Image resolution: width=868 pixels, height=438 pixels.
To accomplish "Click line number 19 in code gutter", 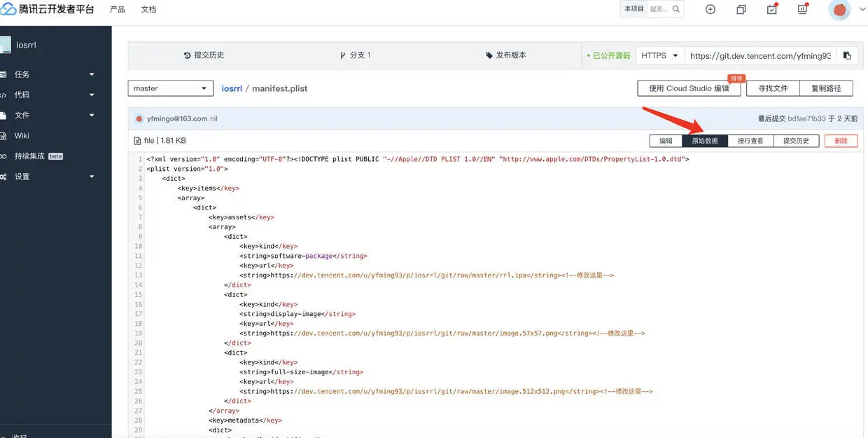I will (139, 334).
